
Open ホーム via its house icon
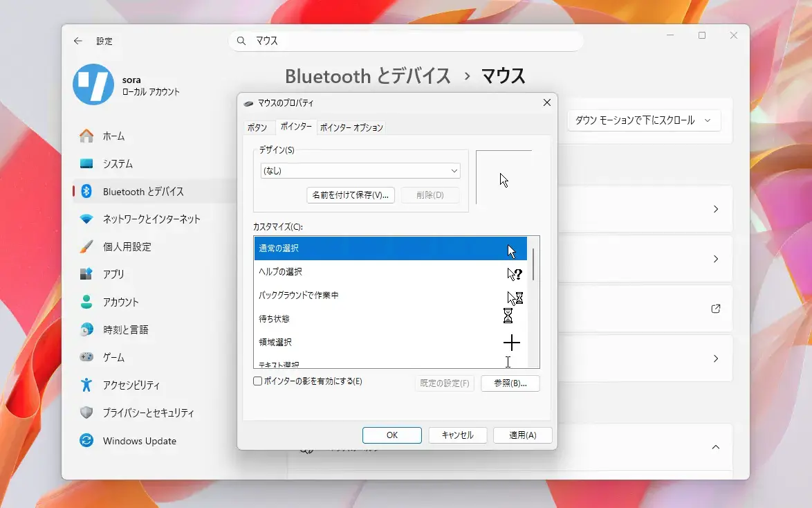tap(86, 136)
